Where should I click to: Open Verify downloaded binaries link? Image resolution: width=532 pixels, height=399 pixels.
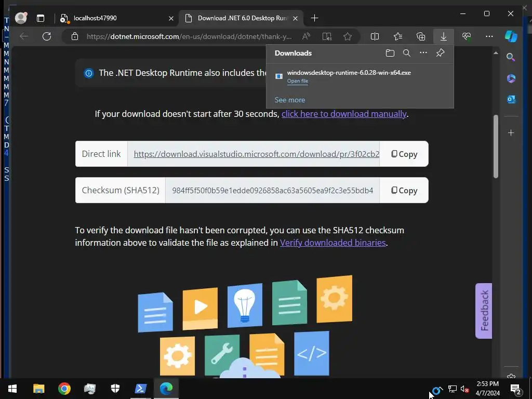point(333,243)
